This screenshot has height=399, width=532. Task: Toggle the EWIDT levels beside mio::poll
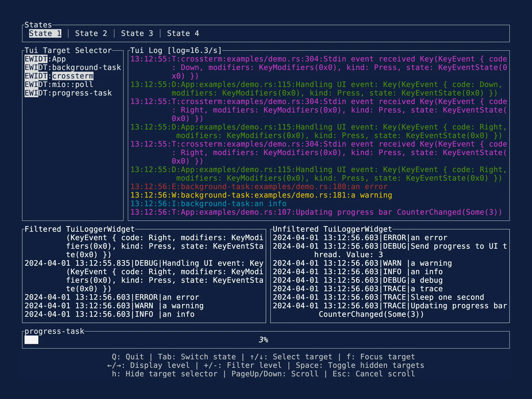[36, 84]
